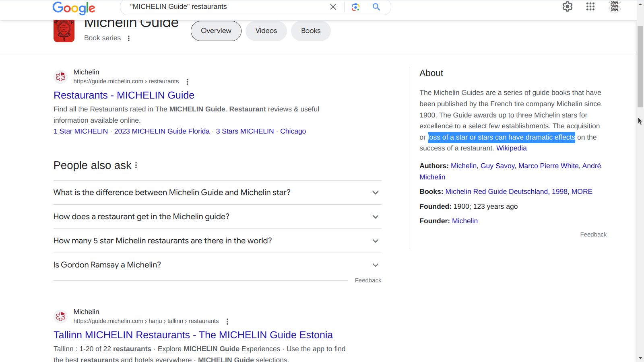Click the Michelin Guide book thumbnail
This screenshot has width=644, height=362.
pyautogui.click(x=64, y=31)
